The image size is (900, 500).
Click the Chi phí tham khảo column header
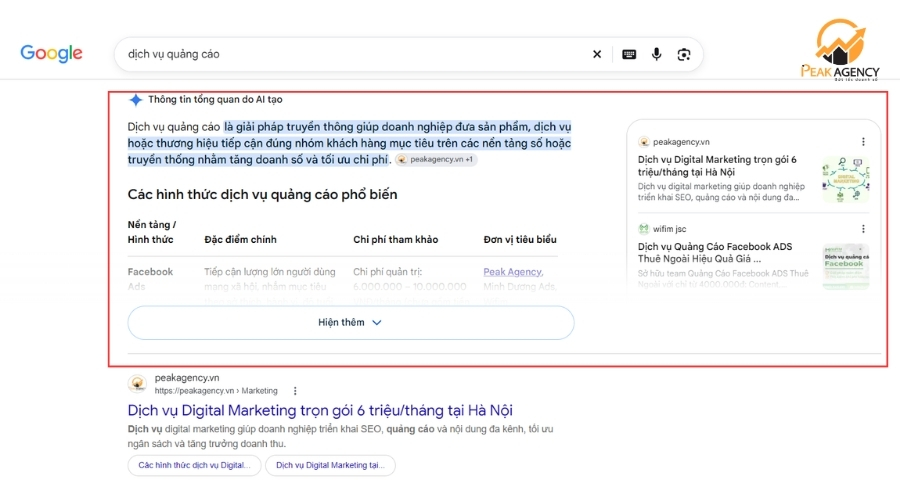click(395, 239)
